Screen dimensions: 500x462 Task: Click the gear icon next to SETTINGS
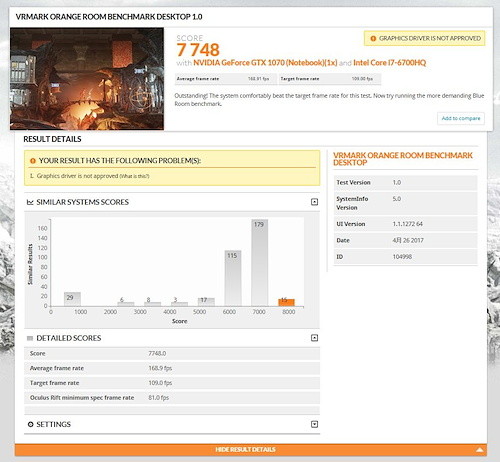(x=30, y=424)
